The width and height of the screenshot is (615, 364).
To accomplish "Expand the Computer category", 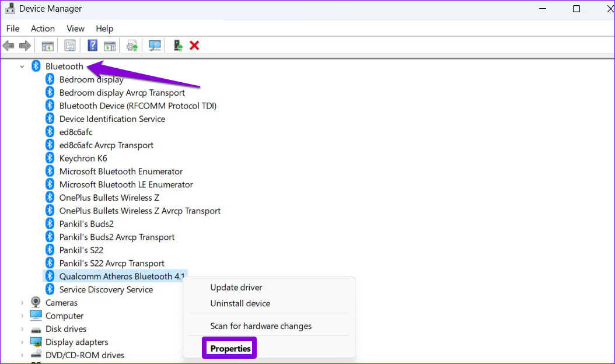I will coord(22,316).
